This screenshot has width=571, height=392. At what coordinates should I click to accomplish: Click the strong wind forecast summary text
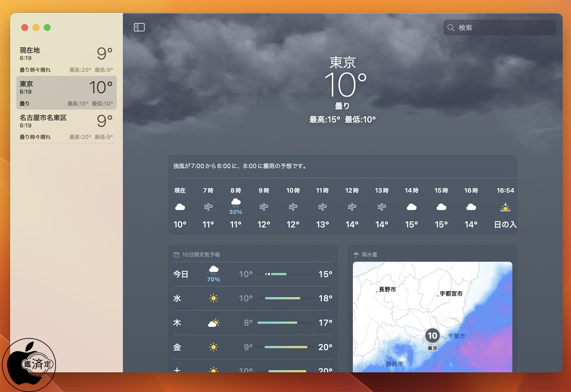[x=240, y=166]
